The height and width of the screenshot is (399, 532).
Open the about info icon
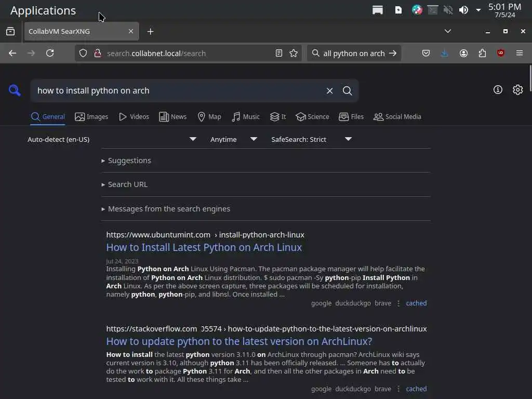[498, 89]
